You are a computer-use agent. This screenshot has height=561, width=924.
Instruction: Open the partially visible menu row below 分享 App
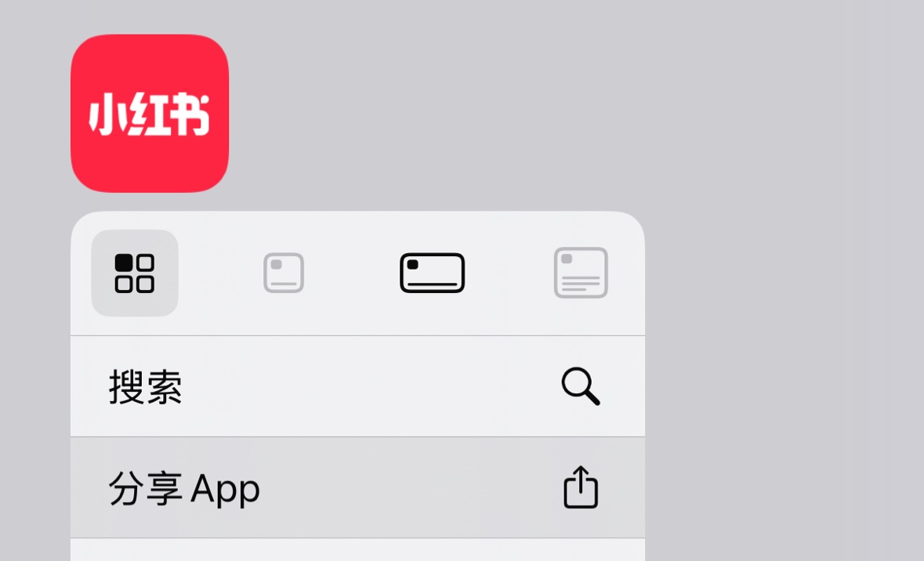coord(357,550)
